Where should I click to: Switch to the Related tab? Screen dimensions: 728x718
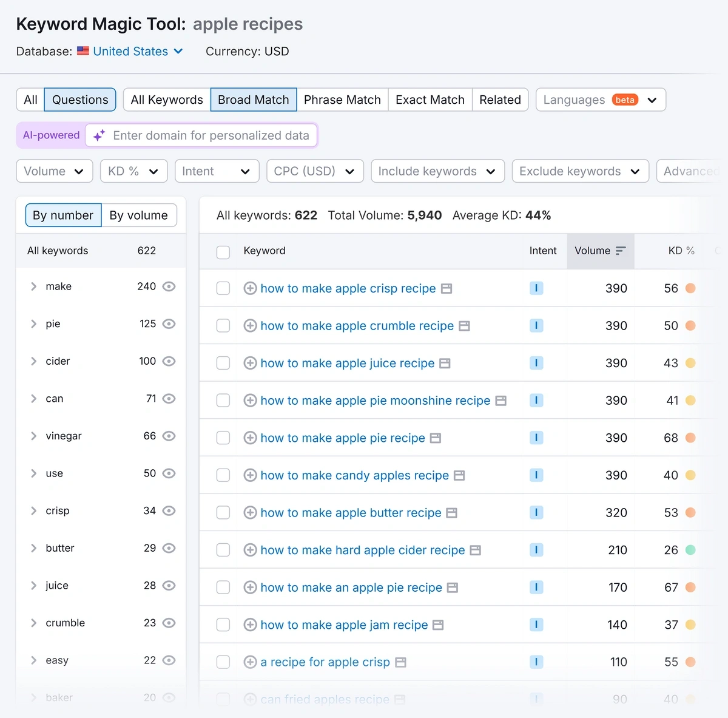tap(500, 100)
